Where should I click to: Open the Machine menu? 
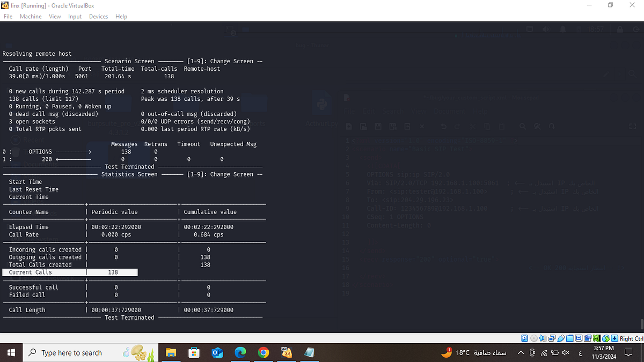(31, 16)
